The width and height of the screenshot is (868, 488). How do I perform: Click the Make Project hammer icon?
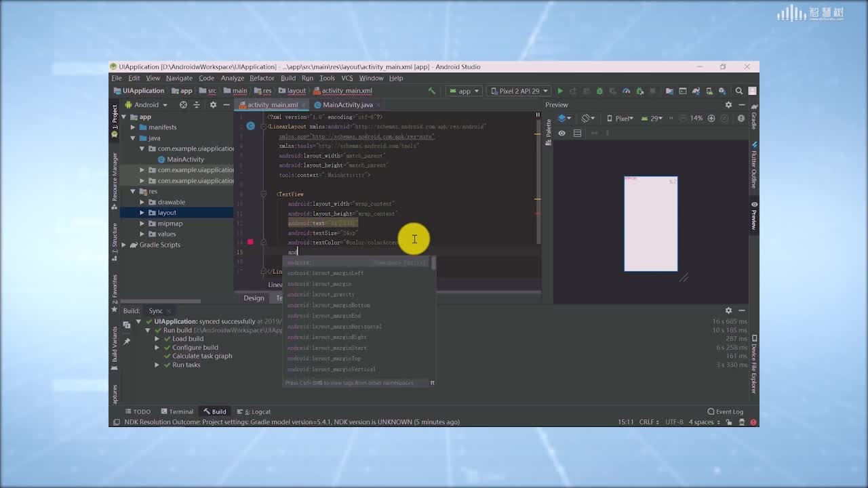431,91
